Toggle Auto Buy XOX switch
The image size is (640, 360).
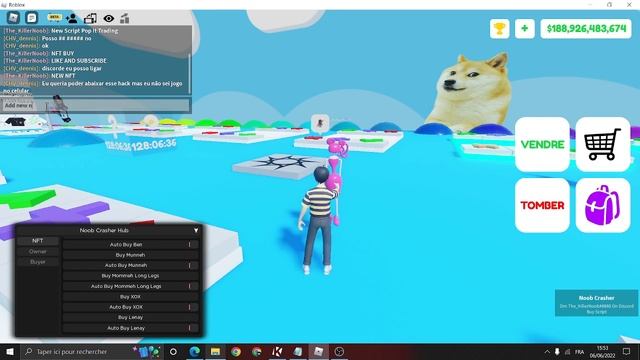point(189,307)
